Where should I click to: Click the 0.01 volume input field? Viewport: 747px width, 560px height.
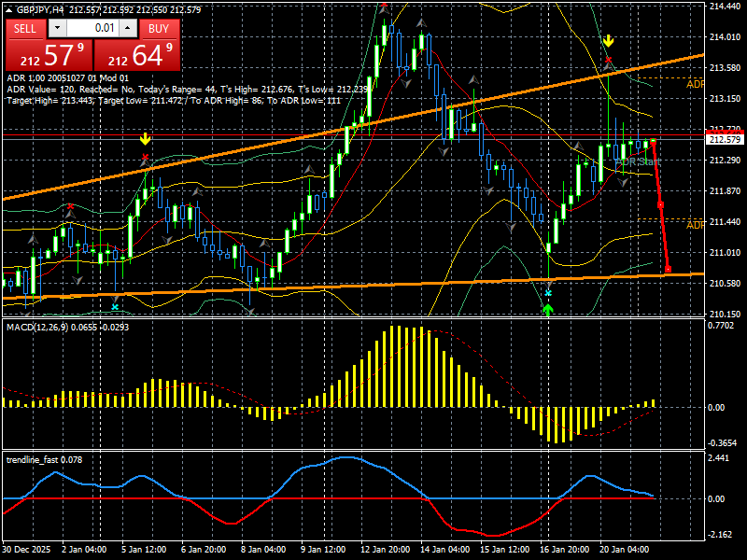[x=92, y=29]
